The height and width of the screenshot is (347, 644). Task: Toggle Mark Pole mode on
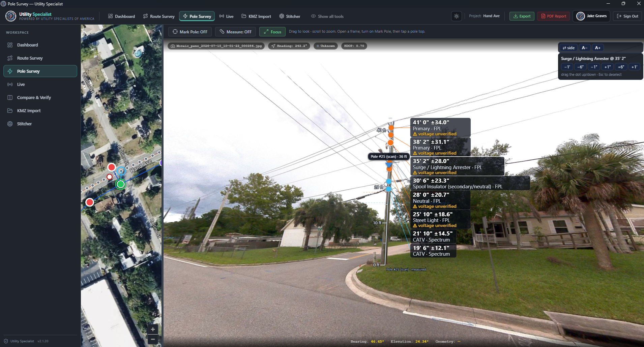point(190,32)
